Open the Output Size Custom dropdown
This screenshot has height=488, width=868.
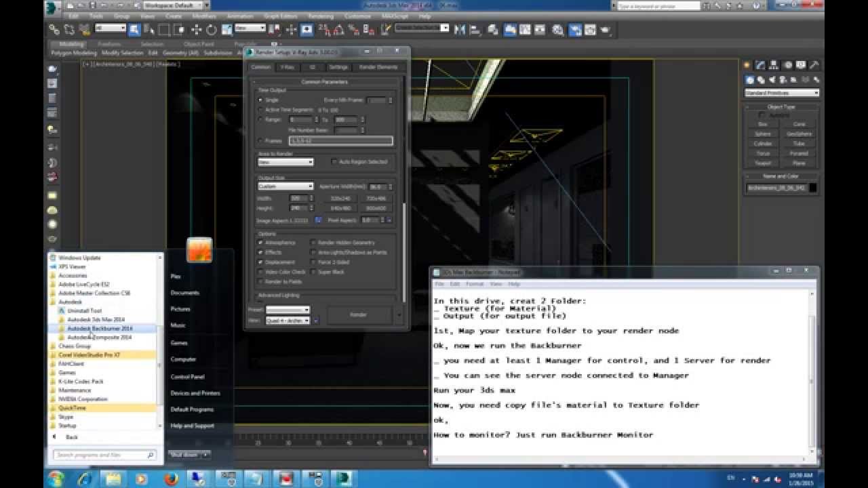coord(285,186)
